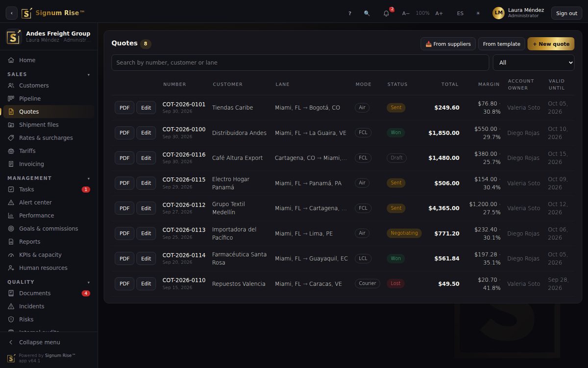Click customer Café Altura Export
Viewport: 588px width, 368px height.
(237, 158)
